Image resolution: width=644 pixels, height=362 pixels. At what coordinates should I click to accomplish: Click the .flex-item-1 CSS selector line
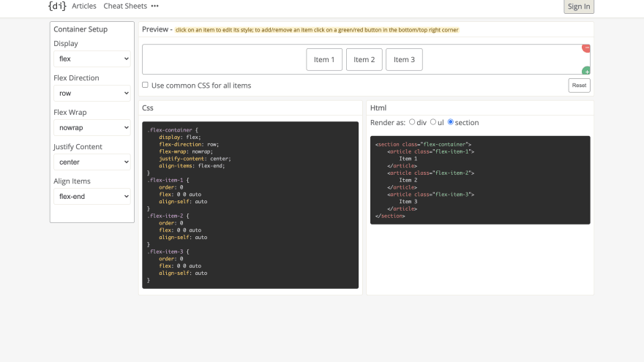168,180
